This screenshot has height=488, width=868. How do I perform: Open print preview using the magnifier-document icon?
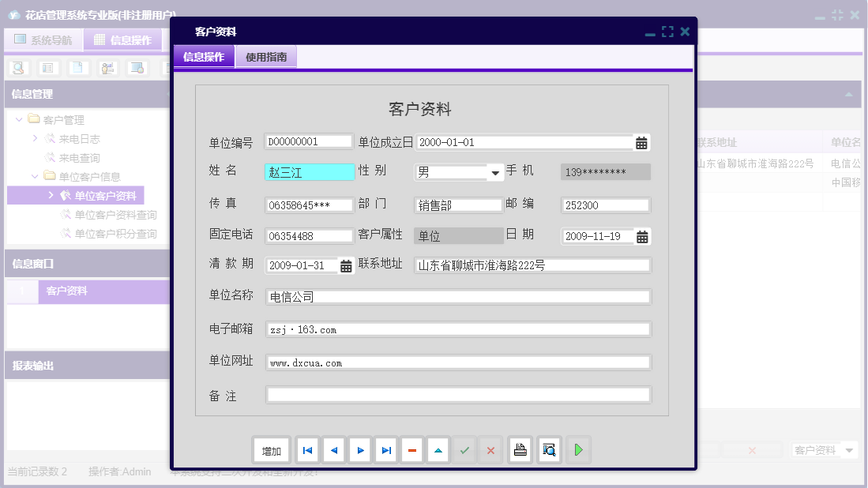click(548, 450)
